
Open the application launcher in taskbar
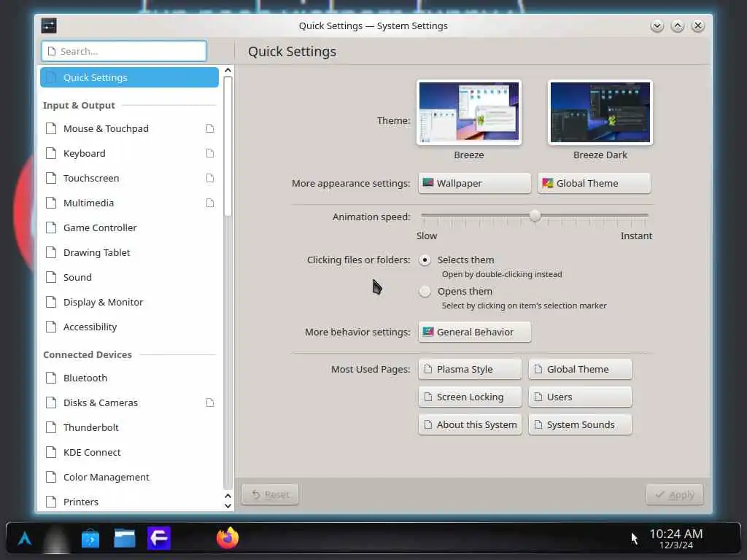point(25,539)
